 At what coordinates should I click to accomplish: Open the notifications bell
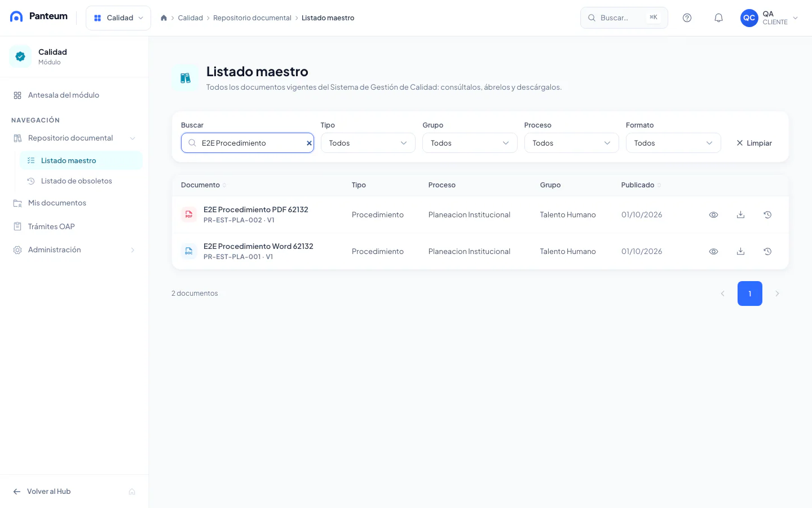[x=718, y=18]
